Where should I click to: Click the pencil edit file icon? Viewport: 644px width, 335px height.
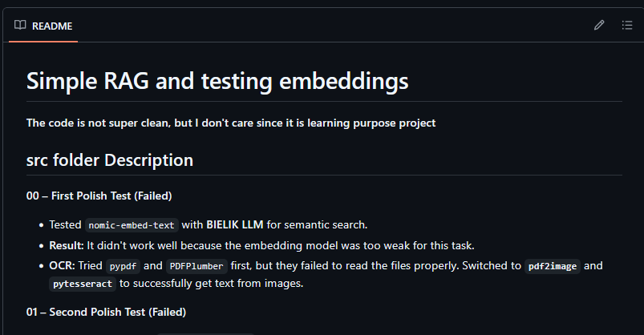click(599, 26)
